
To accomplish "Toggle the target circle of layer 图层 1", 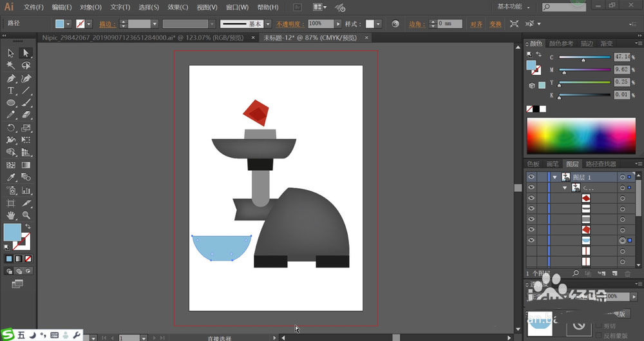I will [623, 177].
